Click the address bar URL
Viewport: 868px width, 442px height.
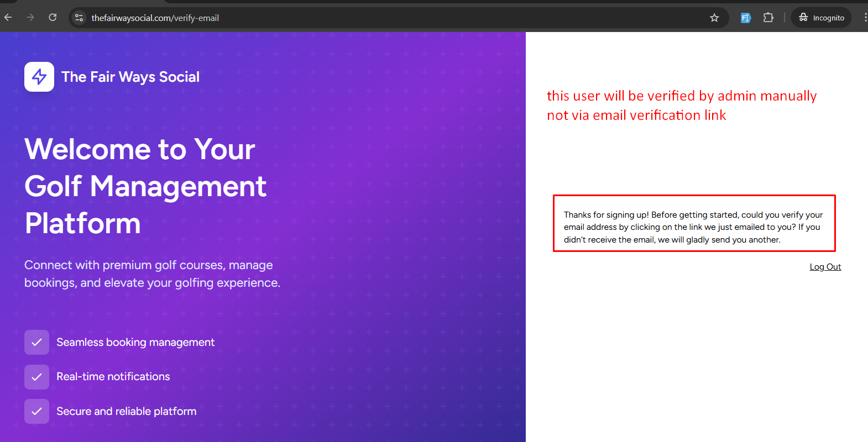[x=155, y=18]
